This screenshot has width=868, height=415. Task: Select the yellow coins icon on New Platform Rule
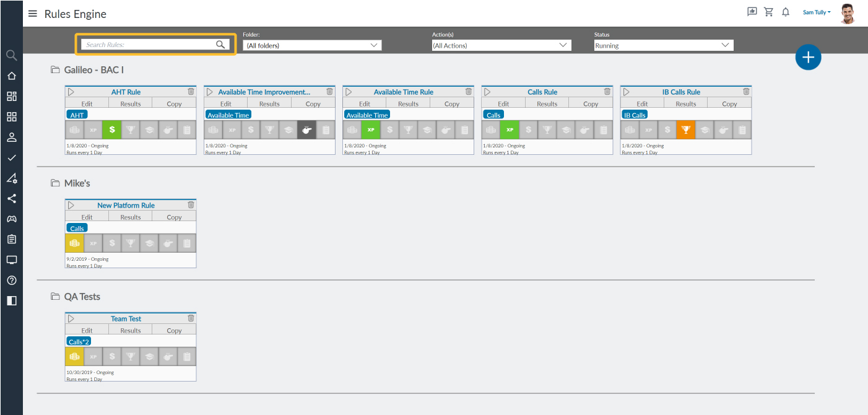coord(74,243)
